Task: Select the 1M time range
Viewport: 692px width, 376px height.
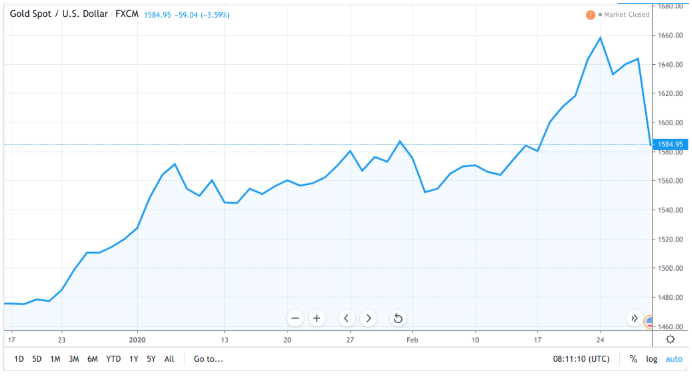Action: coord(55,359)
